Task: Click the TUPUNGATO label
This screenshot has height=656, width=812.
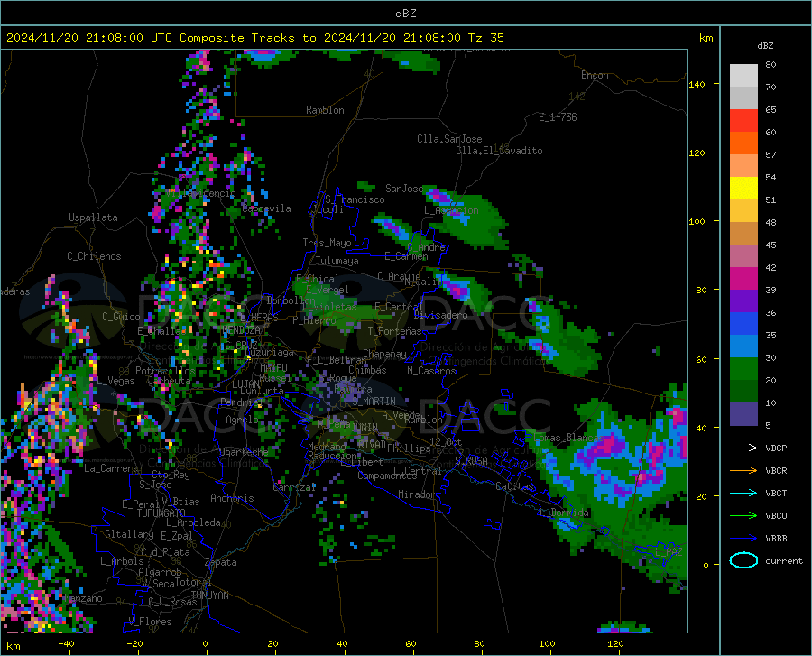Action: (x=161, y=513)
